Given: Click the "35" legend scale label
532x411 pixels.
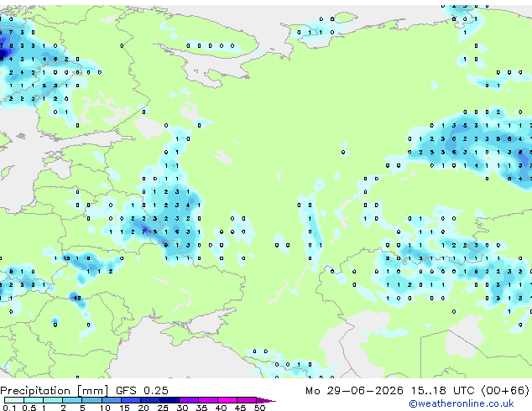Looking at the screenshot, I should [x=201, y=408].
